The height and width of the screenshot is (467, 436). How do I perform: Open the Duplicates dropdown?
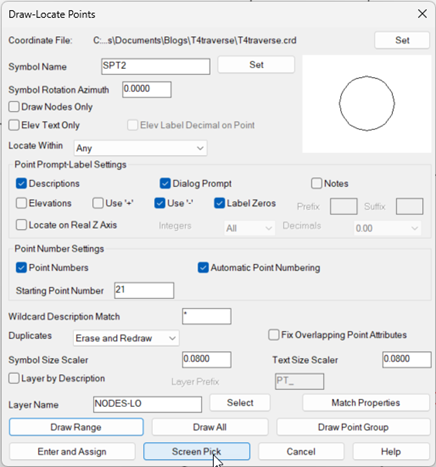[126, 338]
